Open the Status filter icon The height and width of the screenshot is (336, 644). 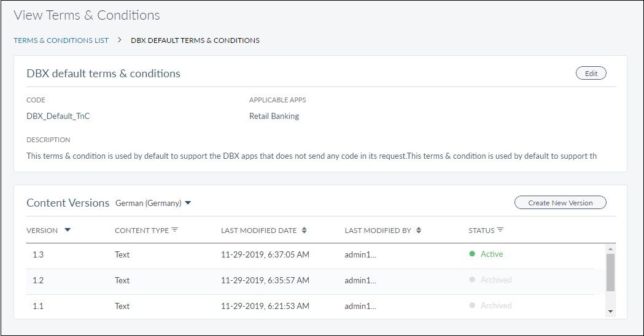[x=500, y=230]
